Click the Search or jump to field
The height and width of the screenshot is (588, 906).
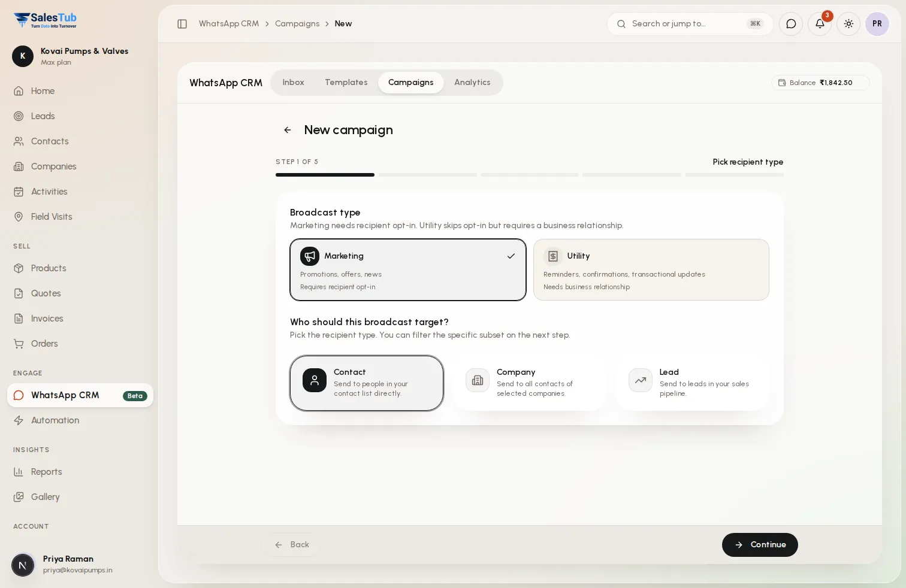click(x=690, y=24)
